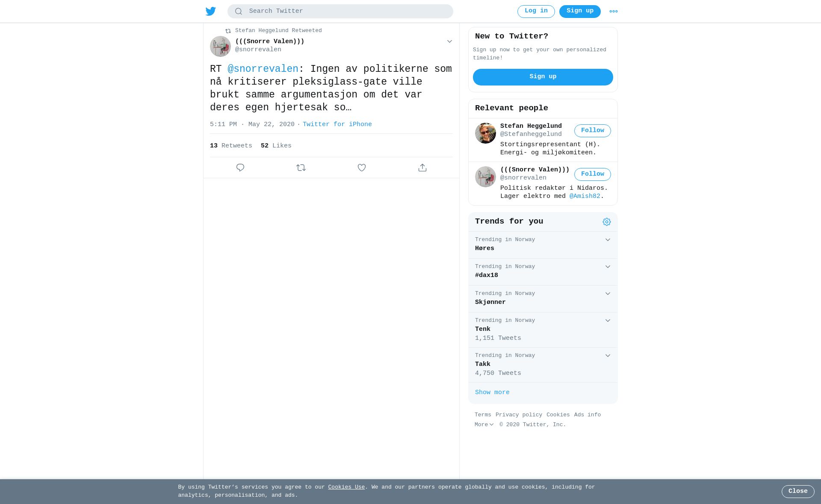This screenshot has height=504, width=821.
Task: Like the tweet with heart icon
Action: click(362, 168)
